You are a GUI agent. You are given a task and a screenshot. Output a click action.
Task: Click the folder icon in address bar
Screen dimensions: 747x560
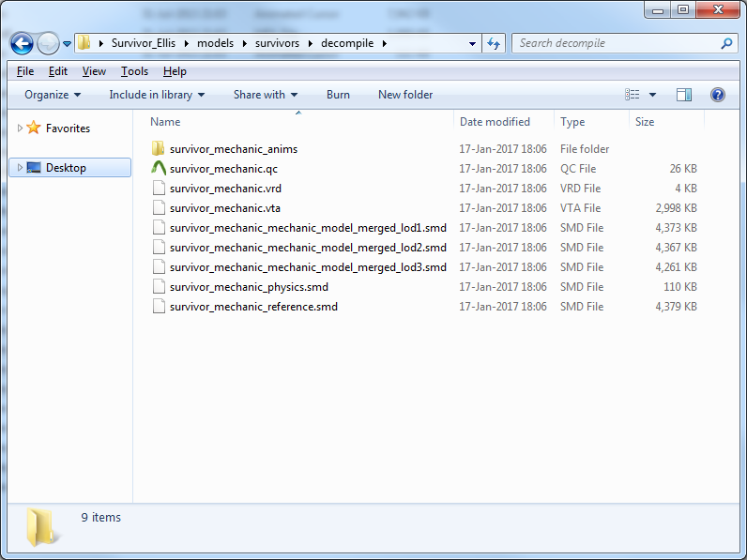coord(84,43)
